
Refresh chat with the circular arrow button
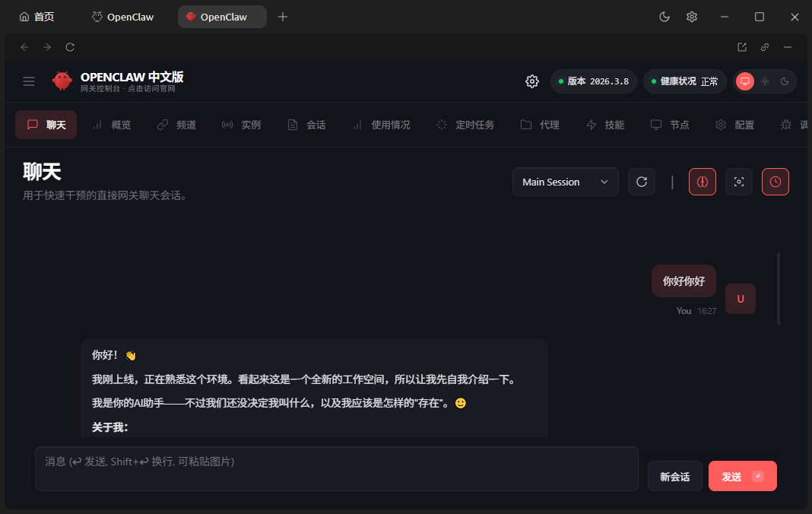click(x=642, y=182)
